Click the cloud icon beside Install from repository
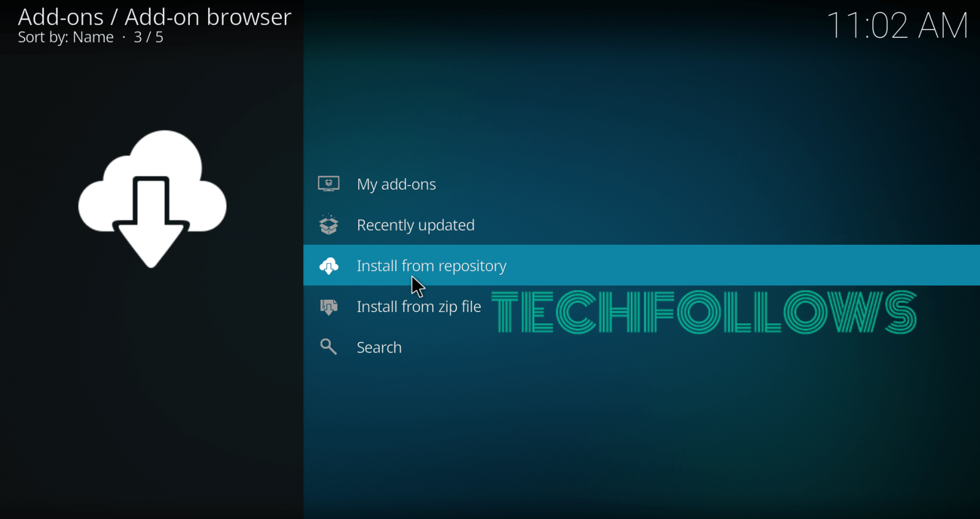Viewport: 980px width, 519px height. pyautogui.click(x=329, y=266)
